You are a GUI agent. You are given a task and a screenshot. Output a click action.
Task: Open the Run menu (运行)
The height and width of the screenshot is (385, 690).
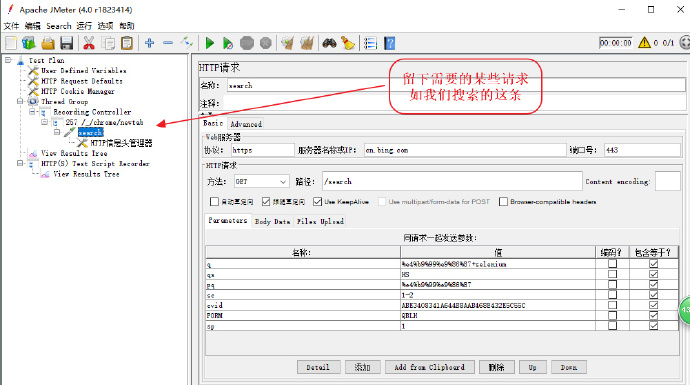point(84,26)
